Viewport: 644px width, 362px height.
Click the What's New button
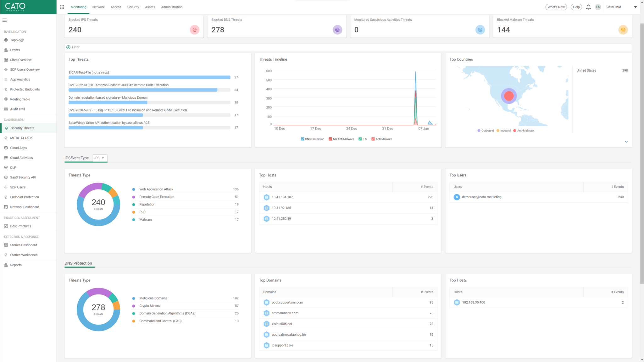pyautogui.click(x=556, y=7)
